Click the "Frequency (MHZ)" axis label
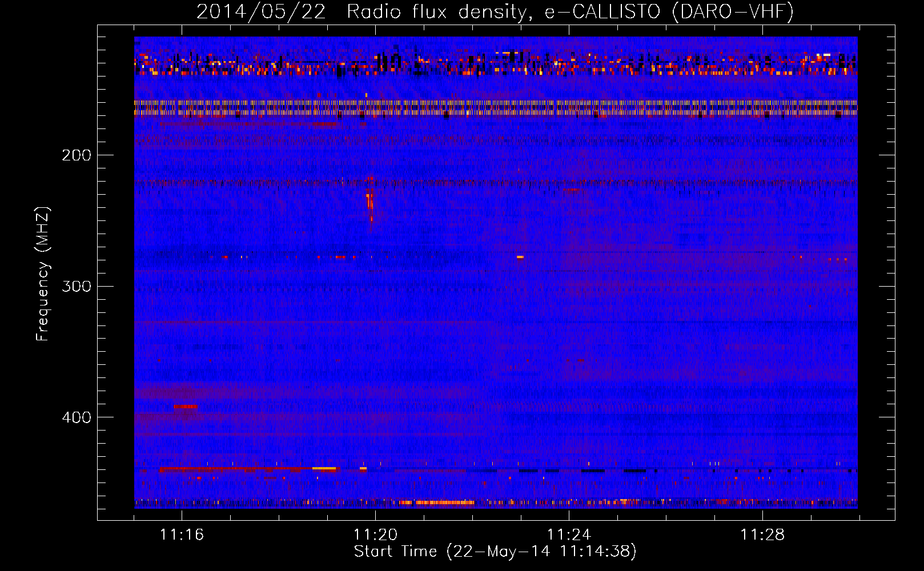The width and height of the screenshot is (924, 571). (x=43, y=274)
